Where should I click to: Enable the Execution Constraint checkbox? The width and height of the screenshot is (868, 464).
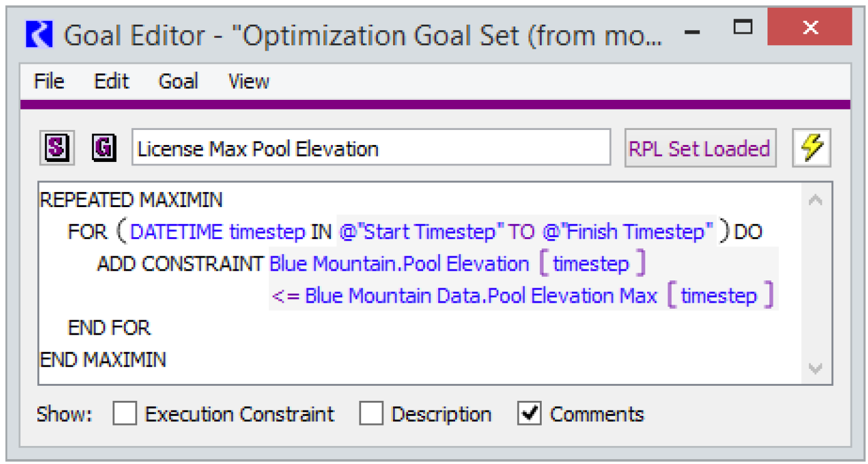tap(125, 414)
